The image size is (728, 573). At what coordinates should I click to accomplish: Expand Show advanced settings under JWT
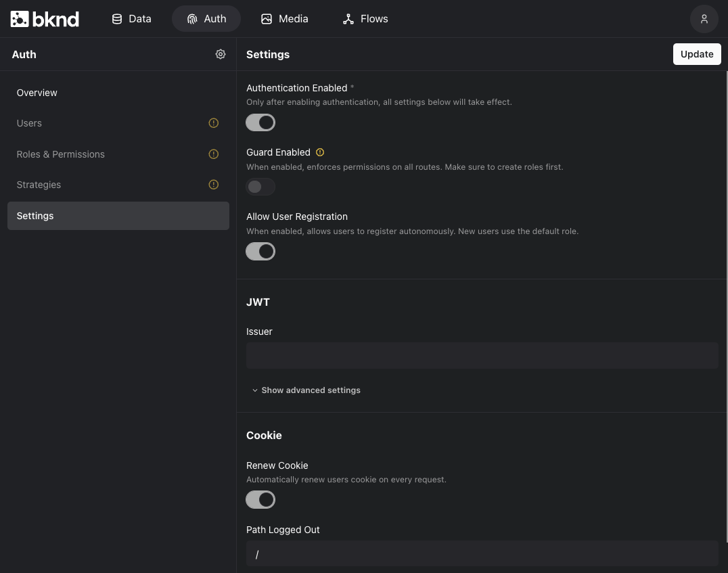(306, 390)
